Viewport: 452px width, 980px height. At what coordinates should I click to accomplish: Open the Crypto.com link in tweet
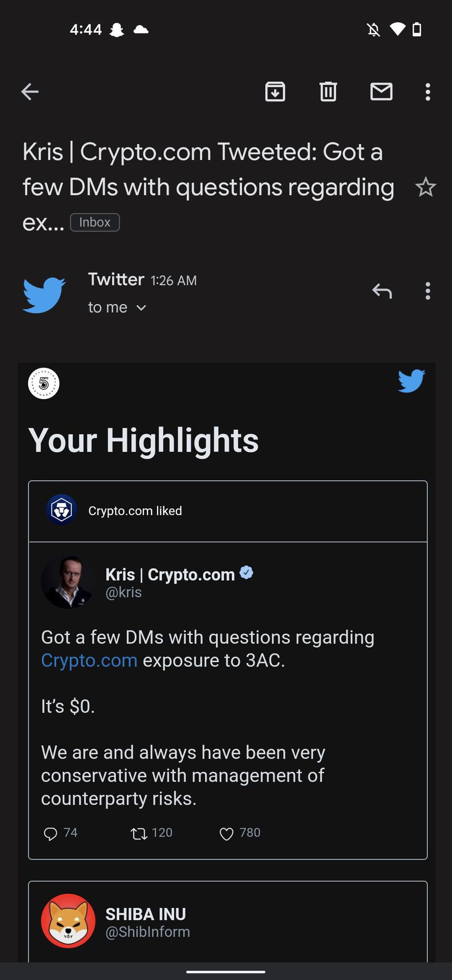[x=89, y=660]
